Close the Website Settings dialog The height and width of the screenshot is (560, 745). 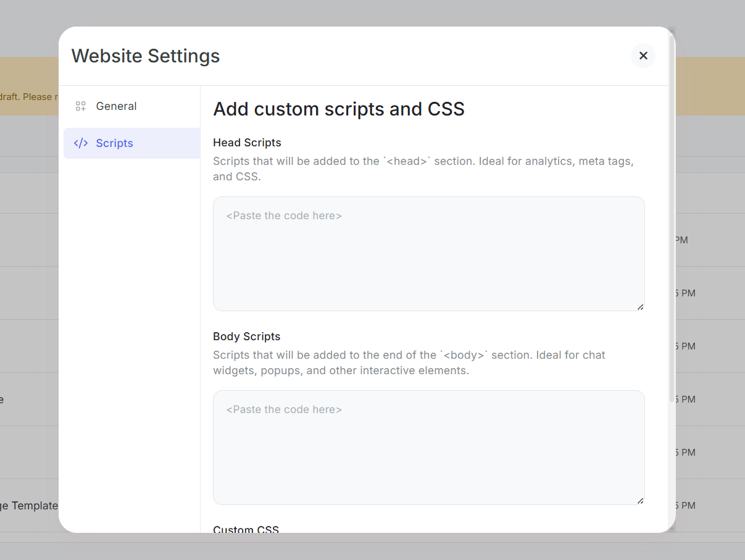click(x=643, y=56)
